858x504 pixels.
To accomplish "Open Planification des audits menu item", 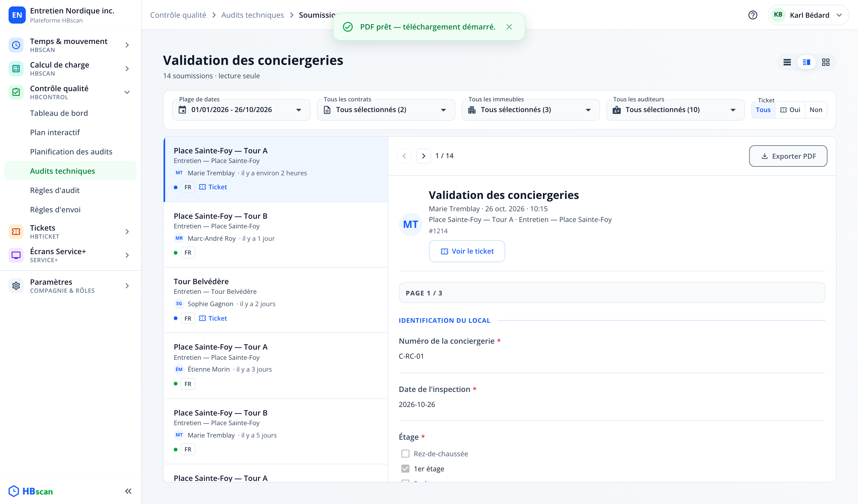I will click(70, 151).
